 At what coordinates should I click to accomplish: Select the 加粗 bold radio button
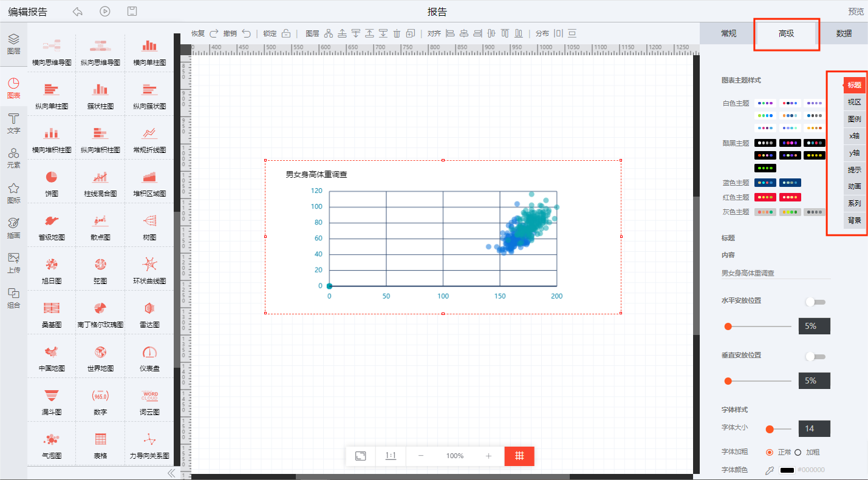click(x=798, y=452)
